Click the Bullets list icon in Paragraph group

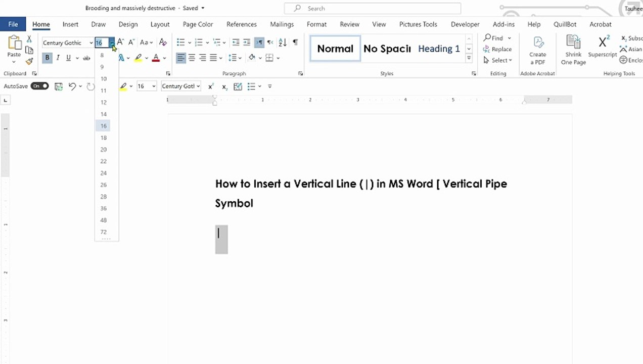[x=180, y=42]
